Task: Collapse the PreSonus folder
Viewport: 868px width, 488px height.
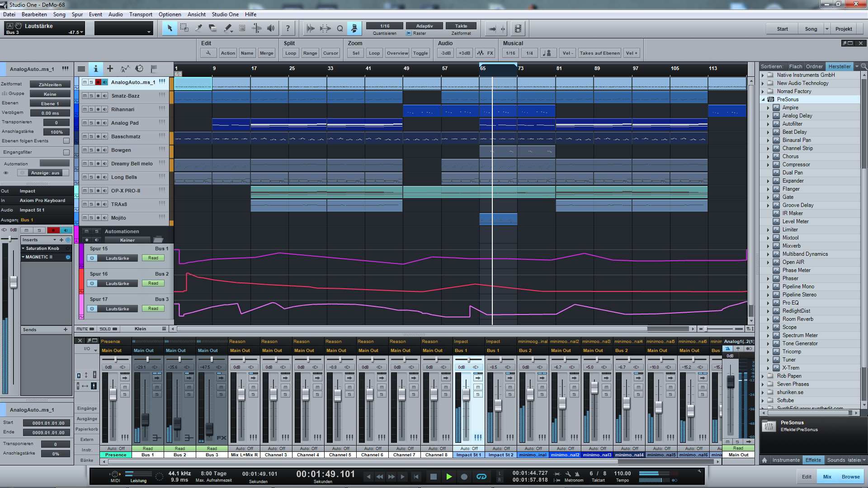Action: coord(763,99)
